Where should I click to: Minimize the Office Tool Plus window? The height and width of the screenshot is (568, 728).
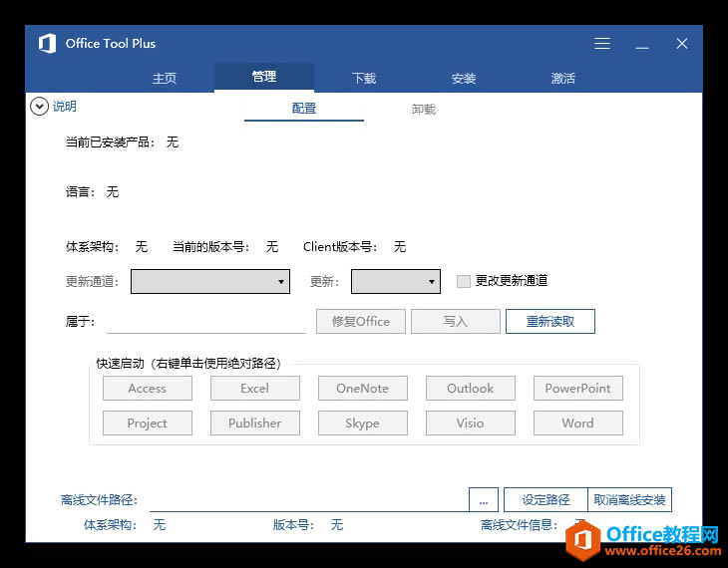click(642, 47)
